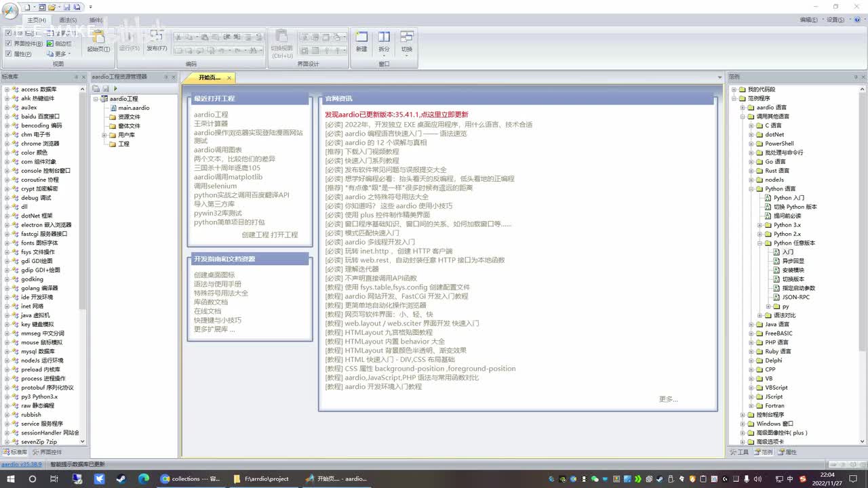The width and height of the screenshot is (868, 488).
Task: Click the 发布(F7) publish button
Action: click(x=157, y=41)
